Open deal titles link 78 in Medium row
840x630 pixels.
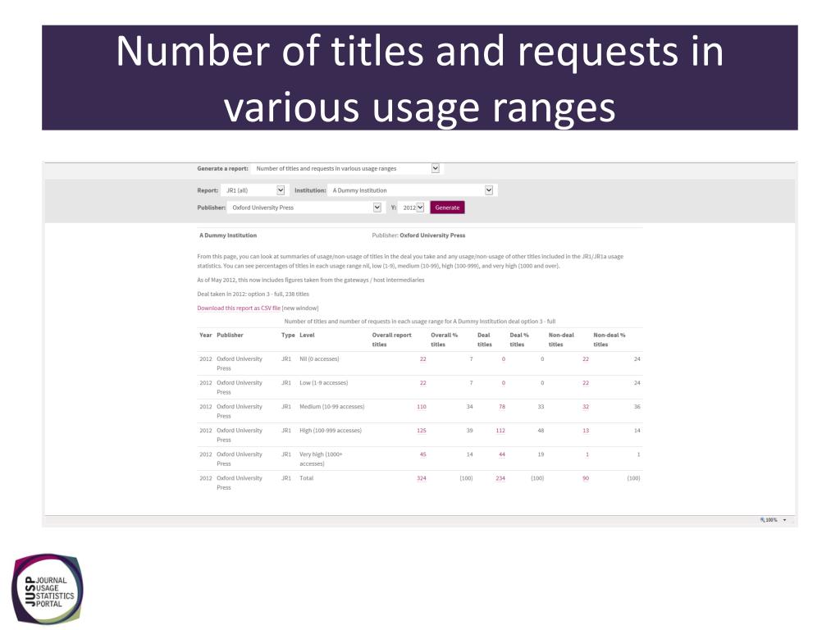pos(502,407)
